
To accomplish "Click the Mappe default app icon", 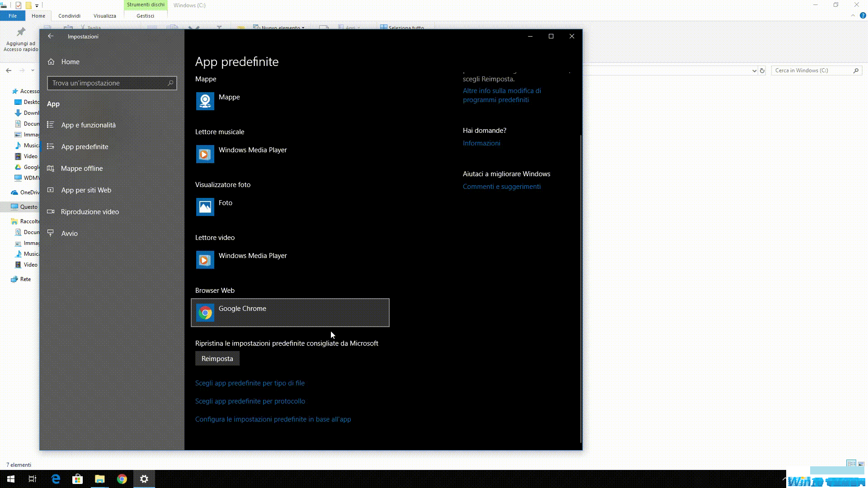I will pos(205,101).
